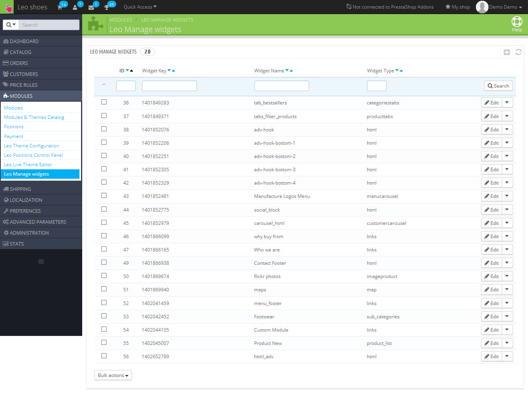Image resolution: width=528 pixels, height=420 pixels.
Task: Click the search magnifier dropdown icon
Action: click(11, 25)
